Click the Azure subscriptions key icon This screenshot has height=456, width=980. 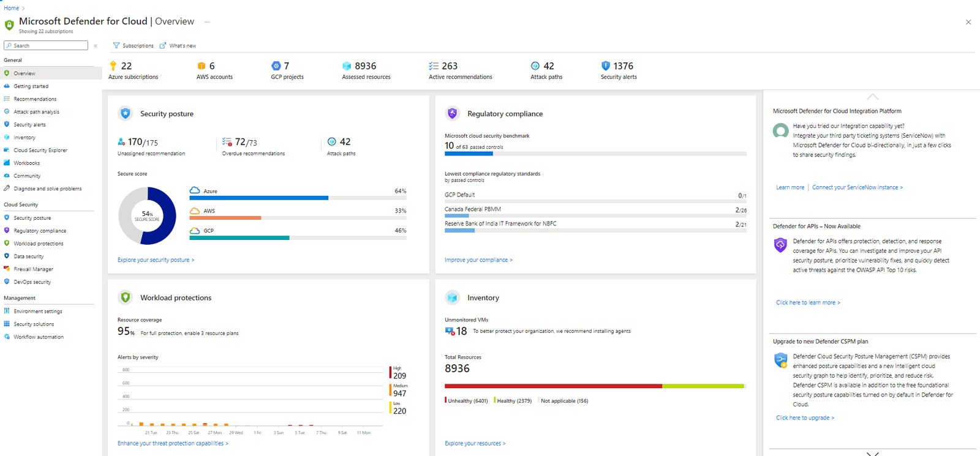(x=113, y=65)
